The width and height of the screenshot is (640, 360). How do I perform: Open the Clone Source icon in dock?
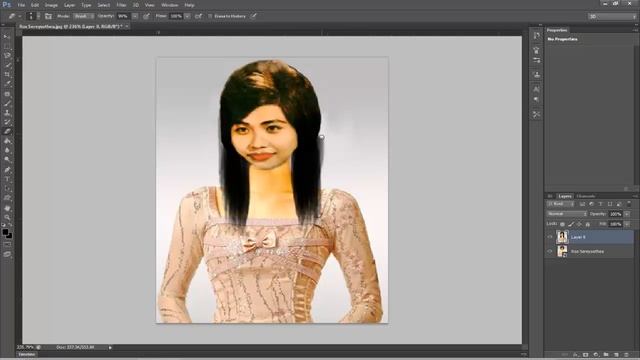tap(536, 75)
